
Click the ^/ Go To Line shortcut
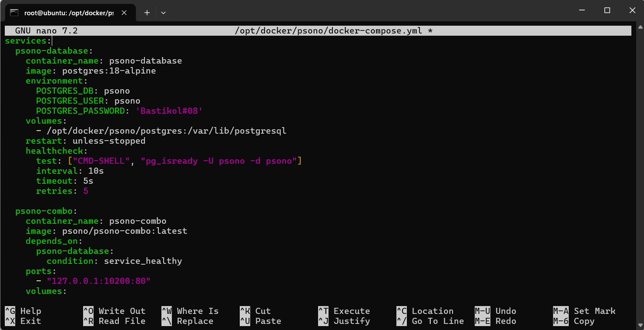click(430, 321)
